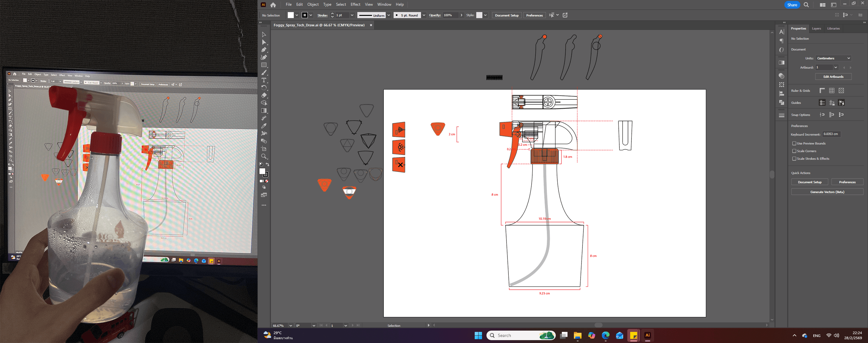
Task: Open the Units dropdown set to Centimeters
Action: coord(833,58)
